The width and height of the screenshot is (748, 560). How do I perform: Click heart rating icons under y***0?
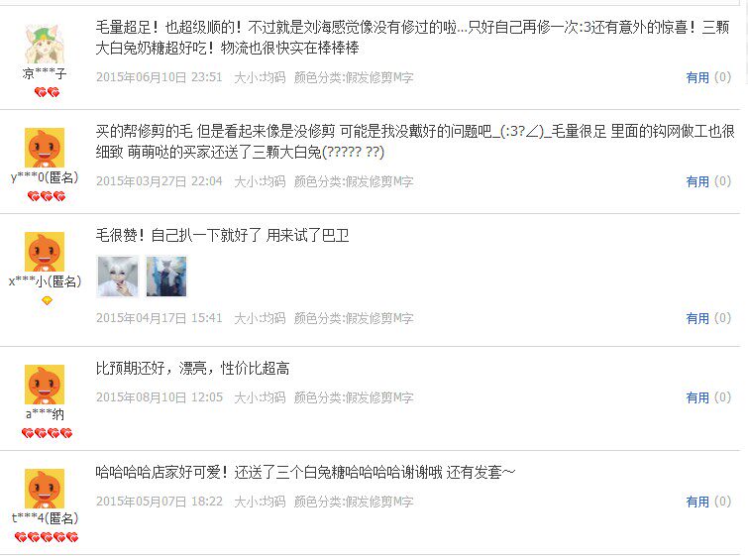[x=47, y=196]
